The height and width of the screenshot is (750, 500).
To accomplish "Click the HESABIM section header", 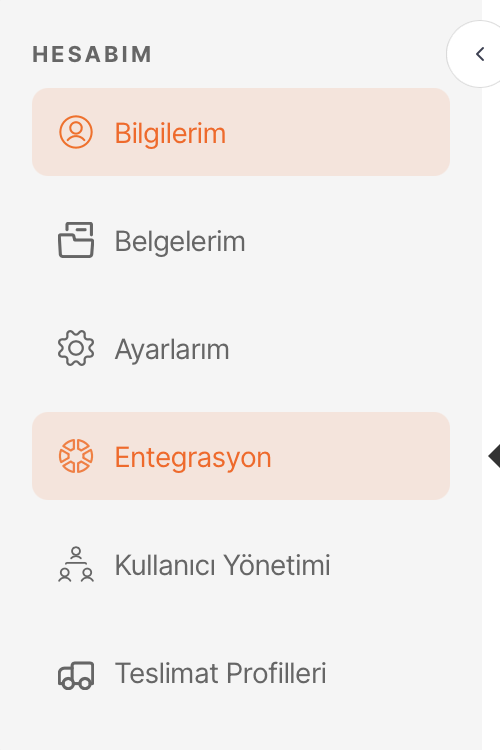I will click(x=92, y=54).
